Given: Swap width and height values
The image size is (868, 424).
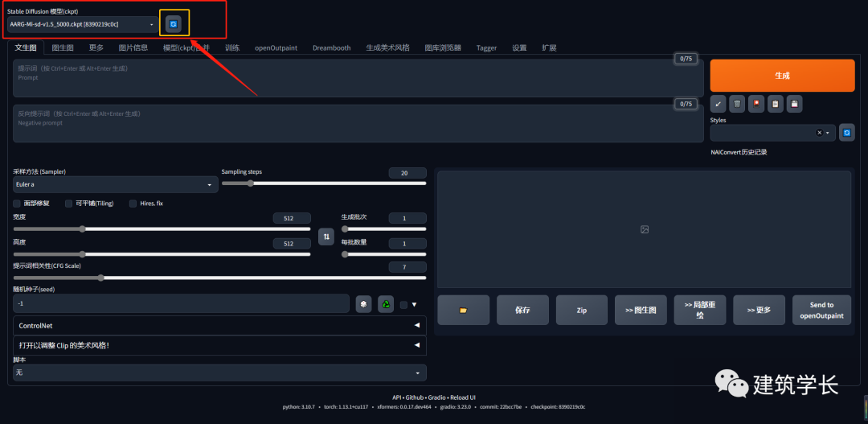Looking at the screenshot, I should 326,237.
